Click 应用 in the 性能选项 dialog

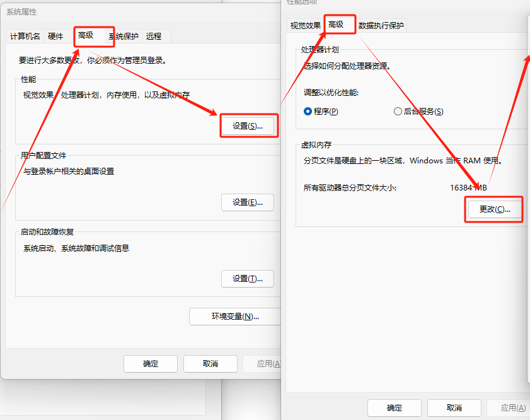[514, 408]
